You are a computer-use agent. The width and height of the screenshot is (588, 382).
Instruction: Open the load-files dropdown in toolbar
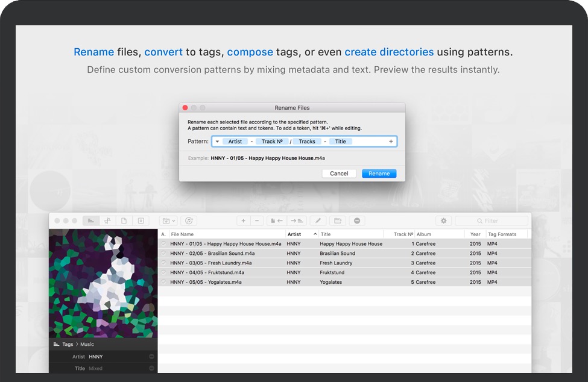(x=168, y=221)
